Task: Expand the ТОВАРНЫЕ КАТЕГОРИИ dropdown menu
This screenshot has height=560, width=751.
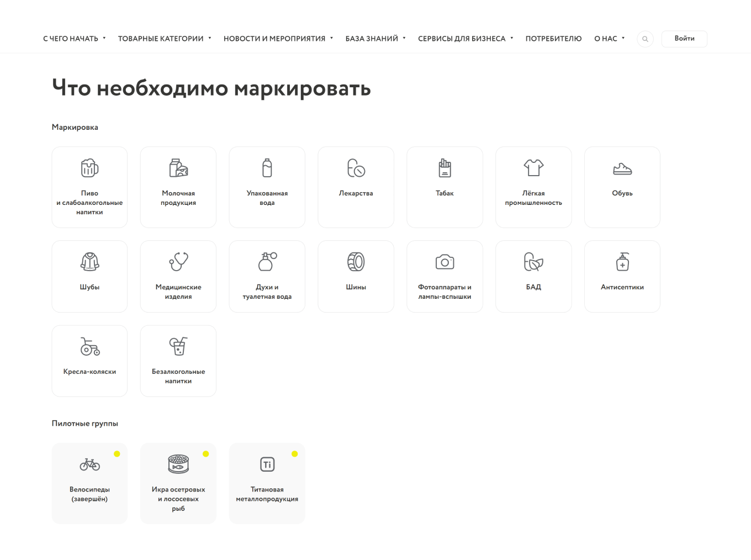Action: 165,39
